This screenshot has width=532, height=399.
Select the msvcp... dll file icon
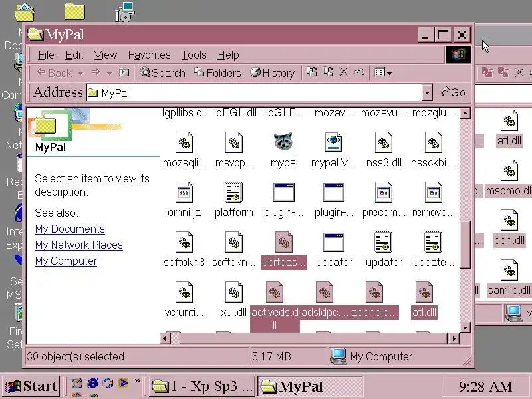click(x=234, y=142)
